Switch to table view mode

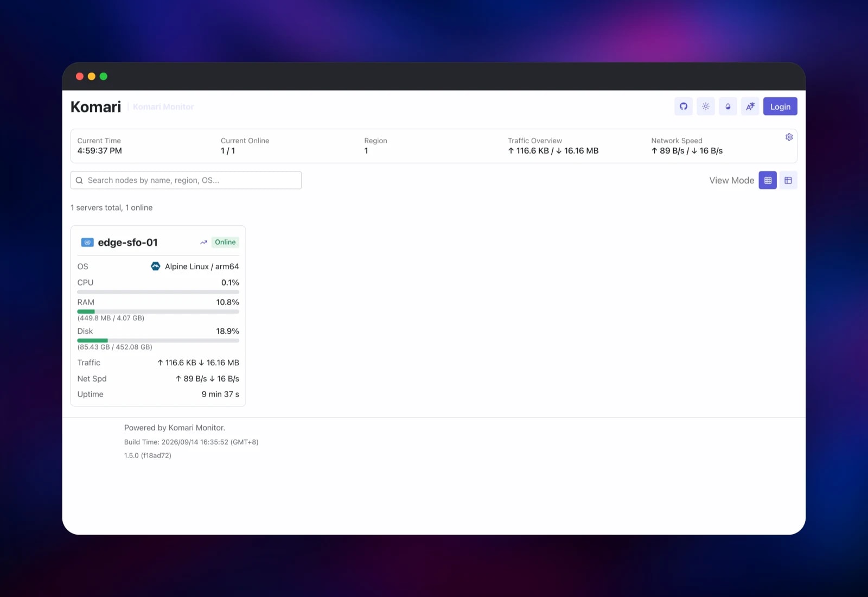tap(788, 180)
